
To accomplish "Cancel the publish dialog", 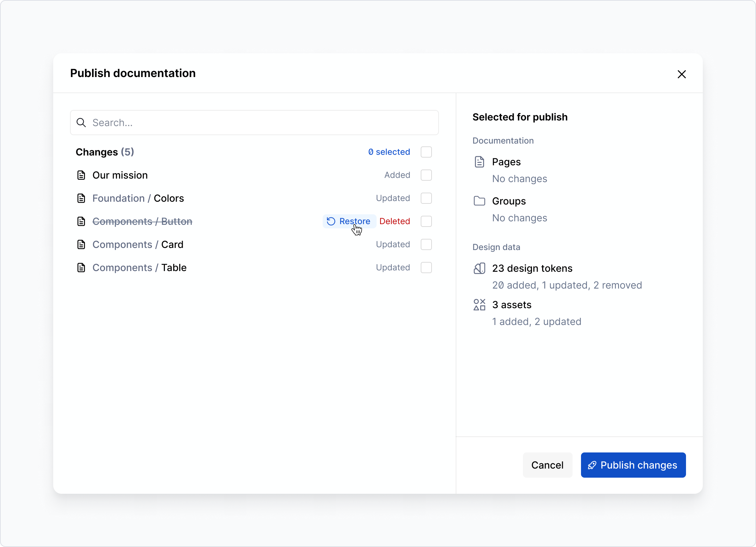I will [x=547, y=465].
